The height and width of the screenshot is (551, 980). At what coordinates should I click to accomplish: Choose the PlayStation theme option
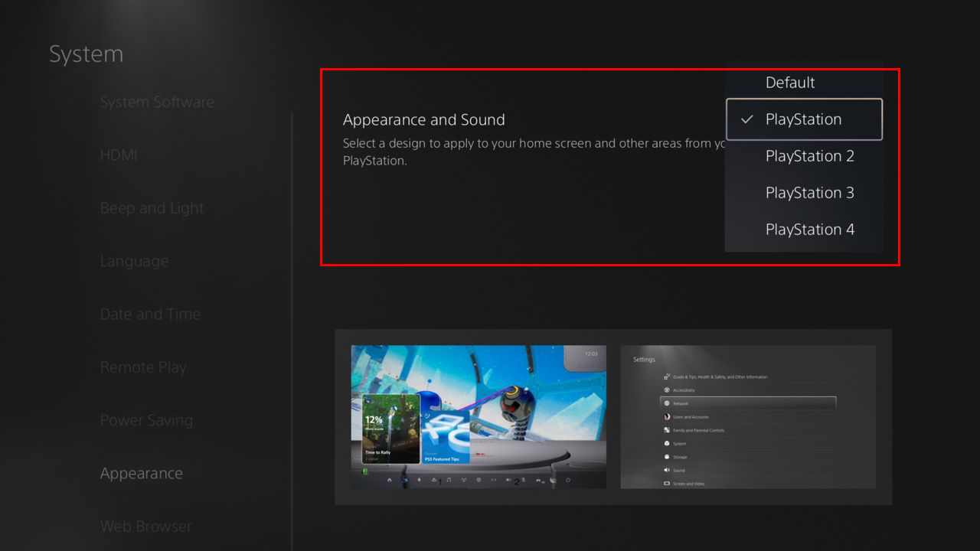coord(804,119)
